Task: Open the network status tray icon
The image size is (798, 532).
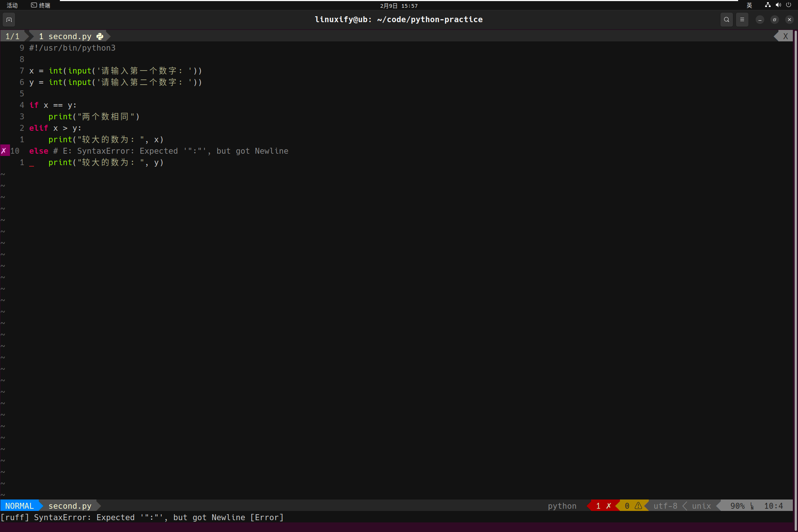Action: pyautogui.click(x=768, y=5)
